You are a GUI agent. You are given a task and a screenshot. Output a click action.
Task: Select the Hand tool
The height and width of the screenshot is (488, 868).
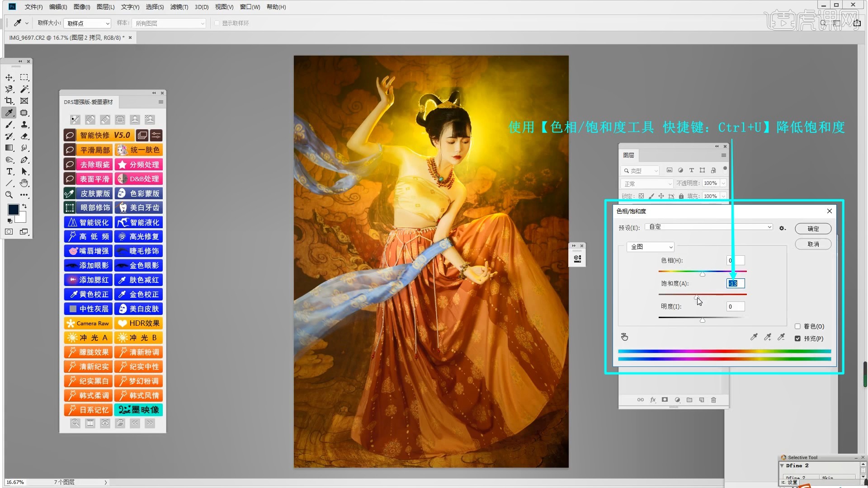(x=24, y=183)
